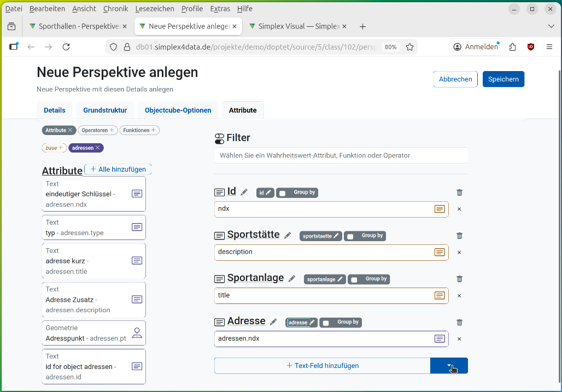Click the pencil icon next to Sportanlage heading

click(292, 279)
